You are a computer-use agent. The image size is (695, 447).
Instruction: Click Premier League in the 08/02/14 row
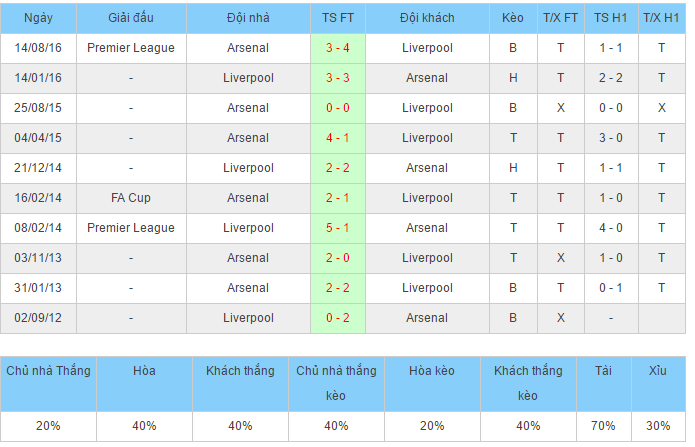[130, 228]
